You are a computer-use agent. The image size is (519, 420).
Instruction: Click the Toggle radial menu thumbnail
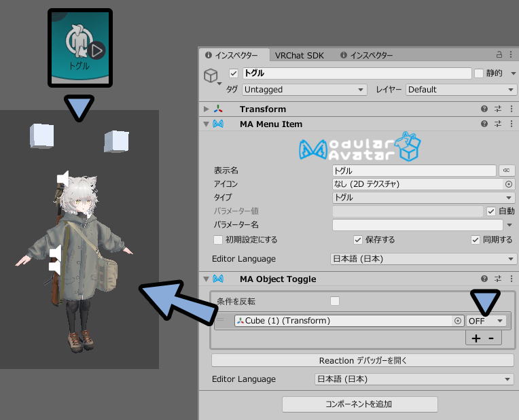pyautogui.click(x=80, y=48)
